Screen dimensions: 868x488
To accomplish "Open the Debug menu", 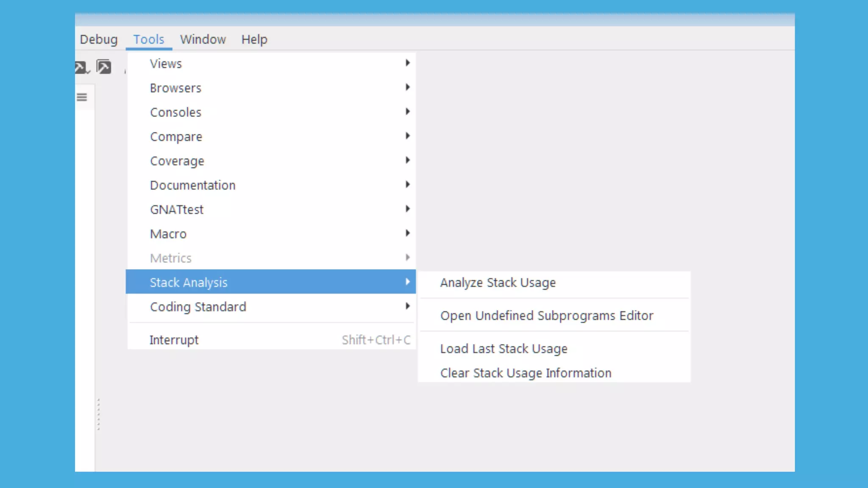I will [x=98, y=39].
